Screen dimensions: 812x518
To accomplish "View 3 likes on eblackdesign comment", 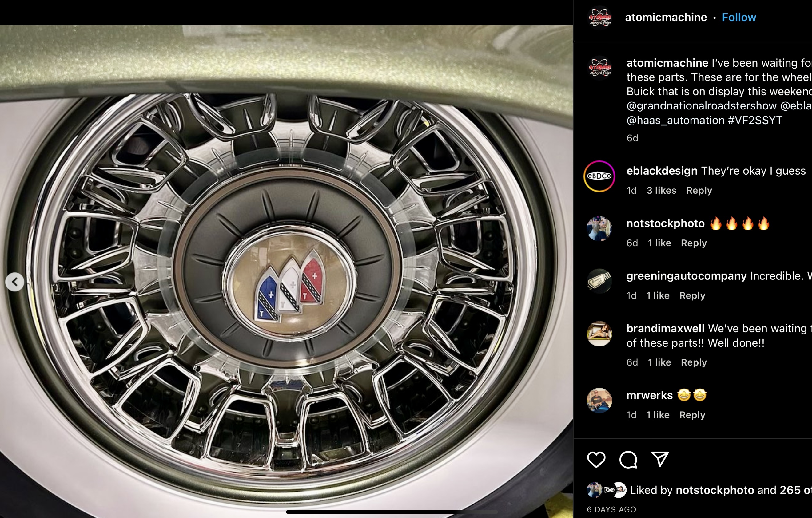I will coord(661,190).
